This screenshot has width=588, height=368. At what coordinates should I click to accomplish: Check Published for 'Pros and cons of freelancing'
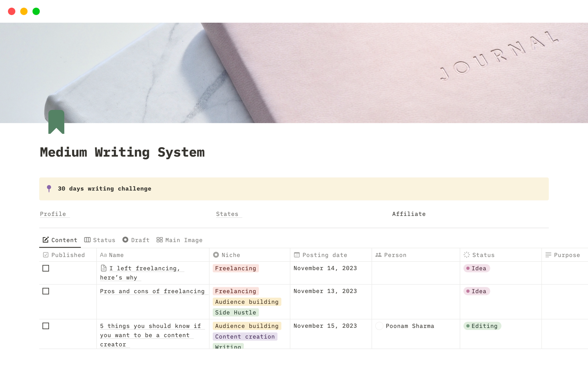(46, 291)
